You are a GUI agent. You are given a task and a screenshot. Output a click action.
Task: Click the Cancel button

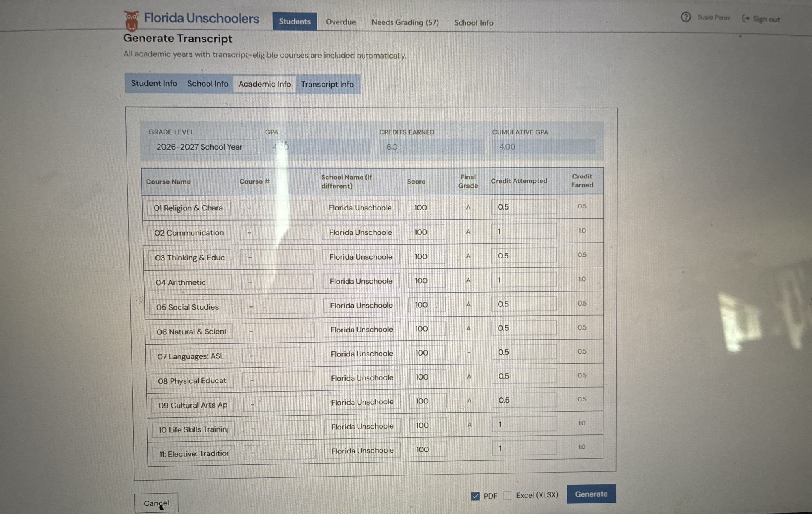pyautogui.click(x=156, y=503)
